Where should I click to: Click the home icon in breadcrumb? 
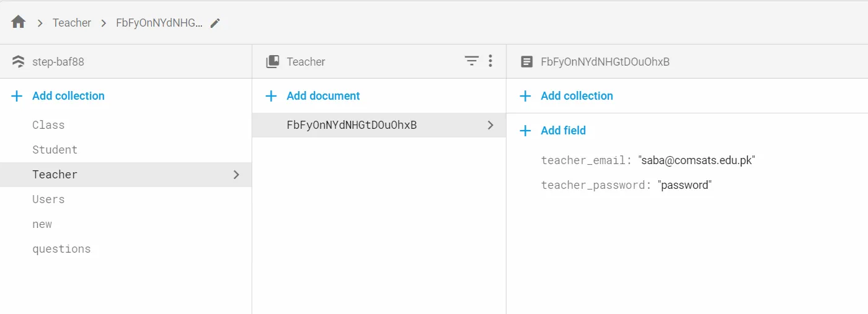pos(19,22)
